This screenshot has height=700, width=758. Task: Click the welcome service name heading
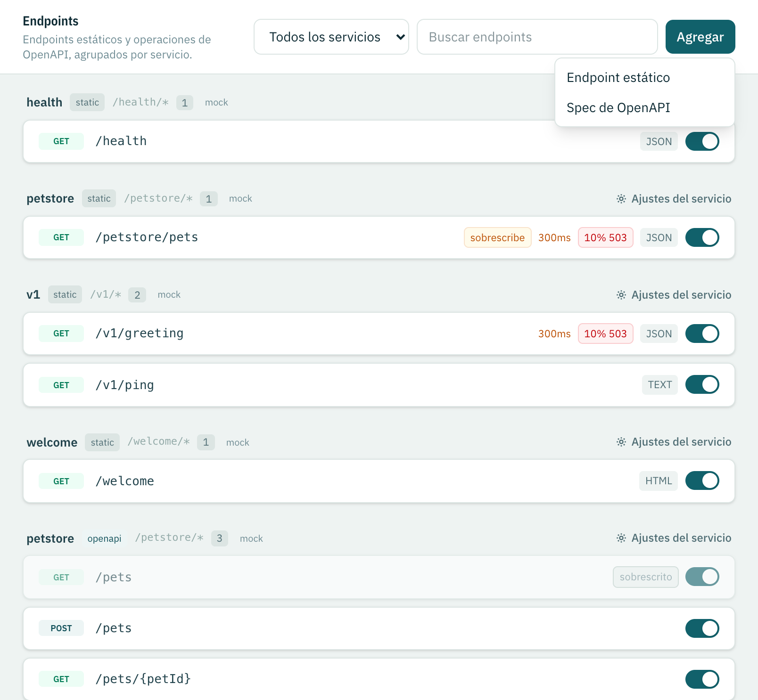coord(52,442)
